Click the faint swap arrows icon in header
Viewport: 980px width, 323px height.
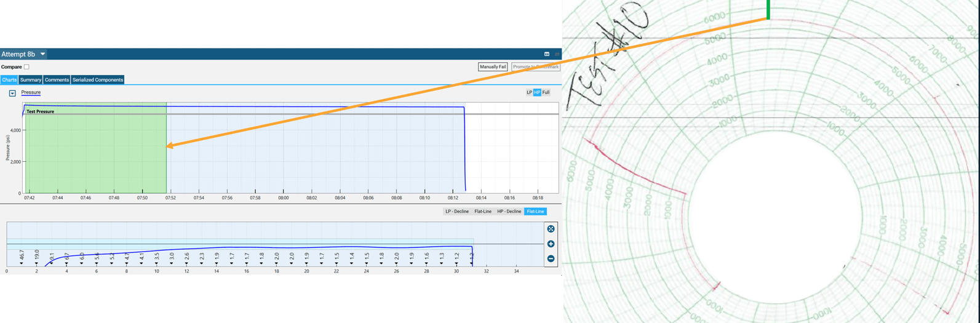557,54
